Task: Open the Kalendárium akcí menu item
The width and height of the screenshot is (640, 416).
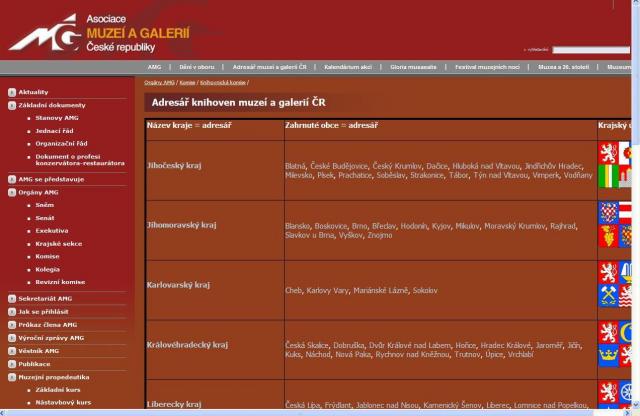Action: pos(346,67)
